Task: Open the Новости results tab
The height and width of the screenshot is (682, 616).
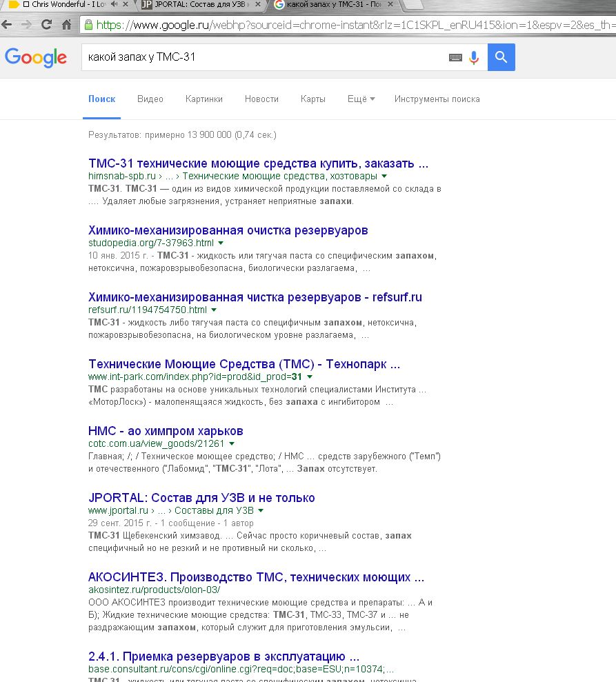Action: coord(261,99)
